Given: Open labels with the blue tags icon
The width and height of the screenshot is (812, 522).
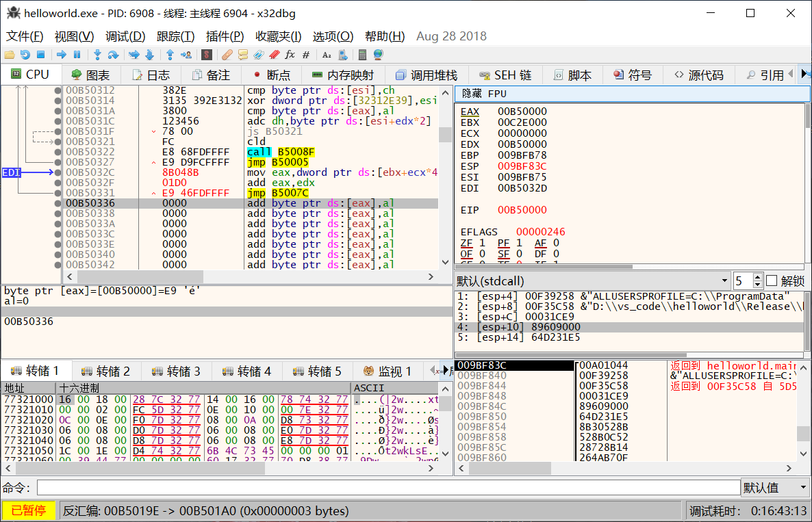Looking at the screenshot, I should (258, 54).
